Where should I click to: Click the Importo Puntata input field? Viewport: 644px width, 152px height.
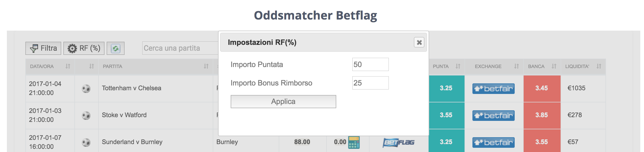tap(370, 64)
